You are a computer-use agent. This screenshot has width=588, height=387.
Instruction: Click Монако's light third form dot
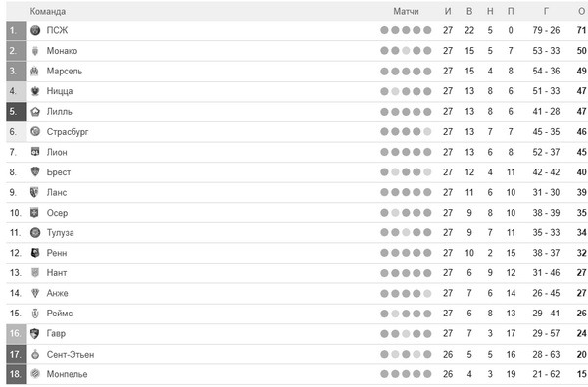406,51
